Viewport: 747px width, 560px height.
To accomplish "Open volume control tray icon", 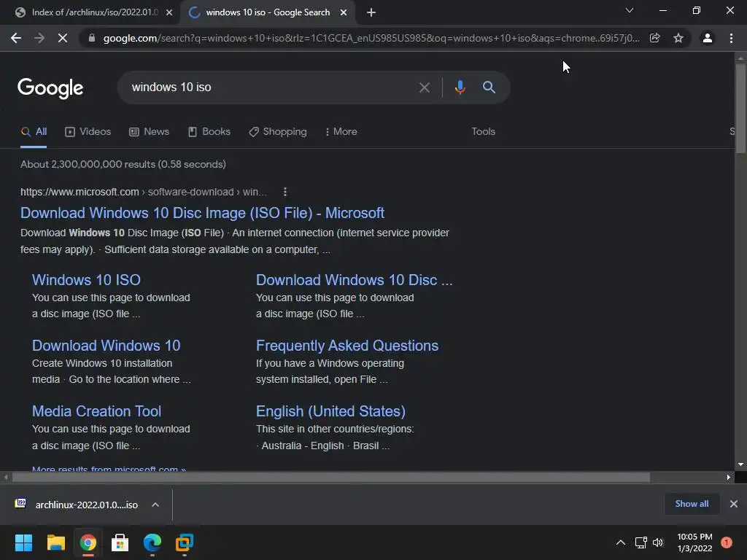I will 658,542.
